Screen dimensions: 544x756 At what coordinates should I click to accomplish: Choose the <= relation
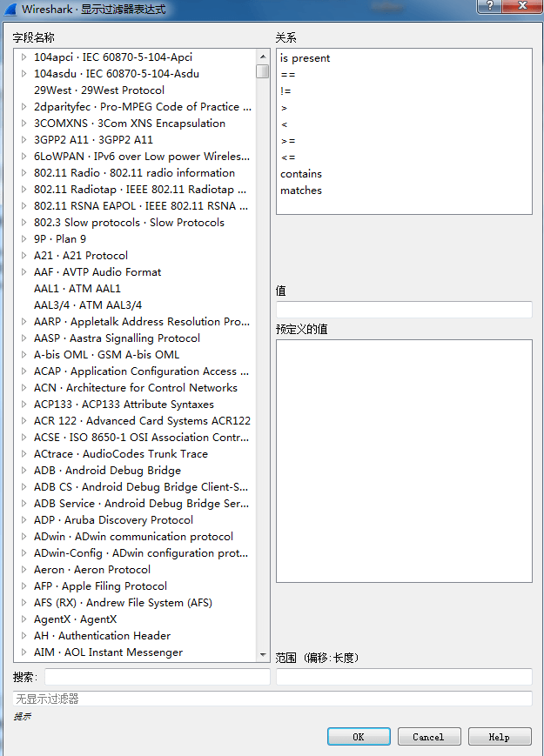coord(288,157)
